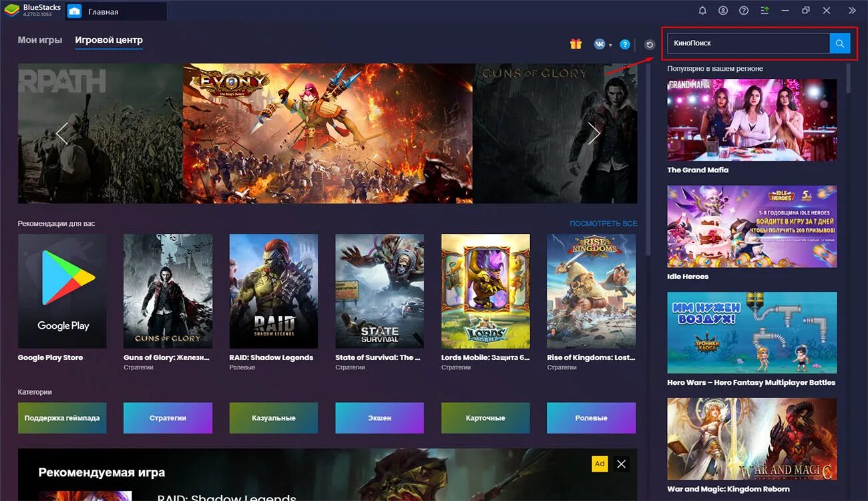Click War and Magic: Kingdom Reborn title
The height and width of the screenshot is (501, 868).
pyautogui.click(x=728, y=489)
